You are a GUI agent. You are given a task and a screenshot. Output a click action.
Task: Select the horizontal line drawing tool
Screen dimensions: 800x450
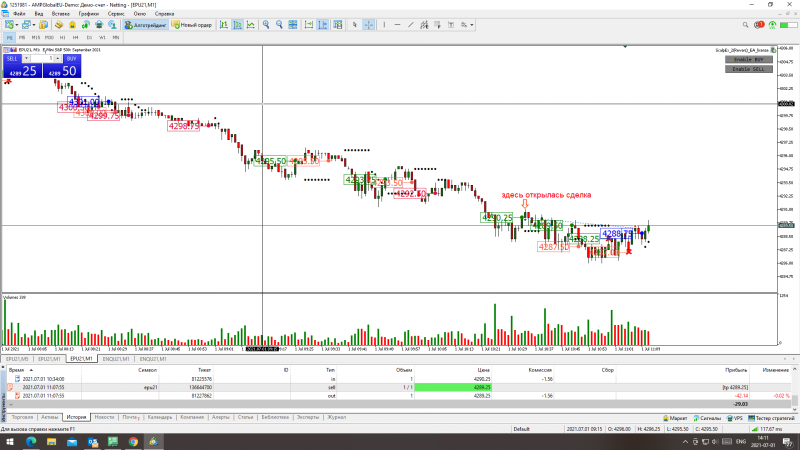pyautogui.click(x=397, y=24)
